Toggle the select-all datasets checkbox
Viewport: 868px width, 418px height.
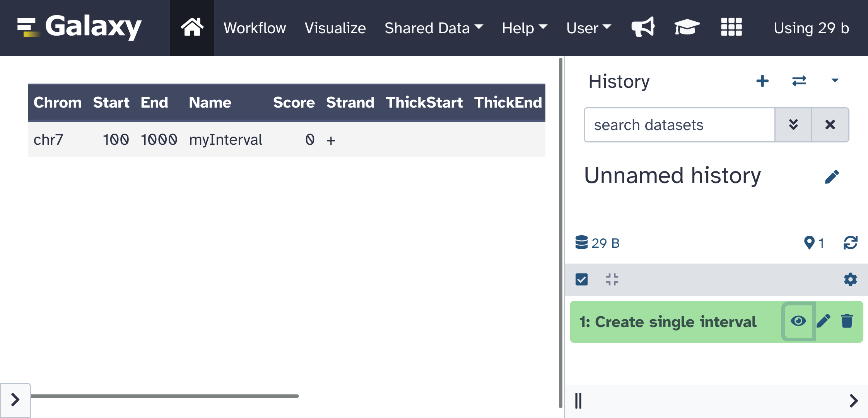click(581, 279)
